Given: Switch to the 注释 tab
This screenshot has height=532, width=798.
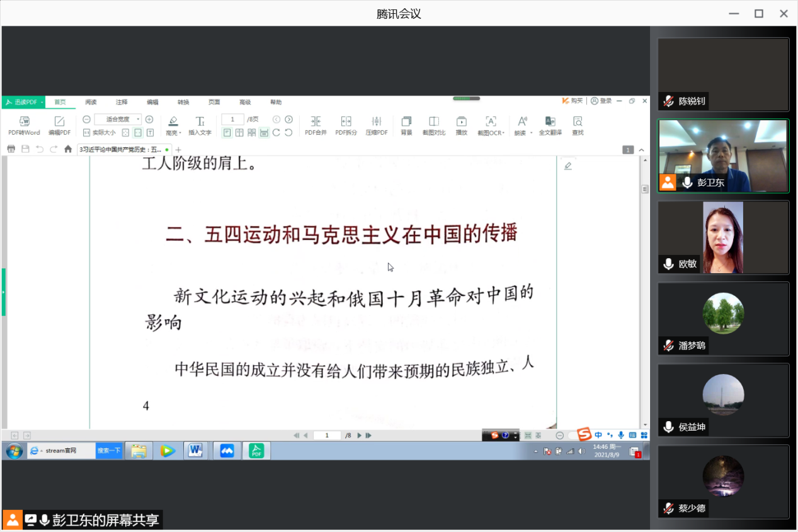Looking at the screenshot, I should pyautogui.click(x=122, y=102).
